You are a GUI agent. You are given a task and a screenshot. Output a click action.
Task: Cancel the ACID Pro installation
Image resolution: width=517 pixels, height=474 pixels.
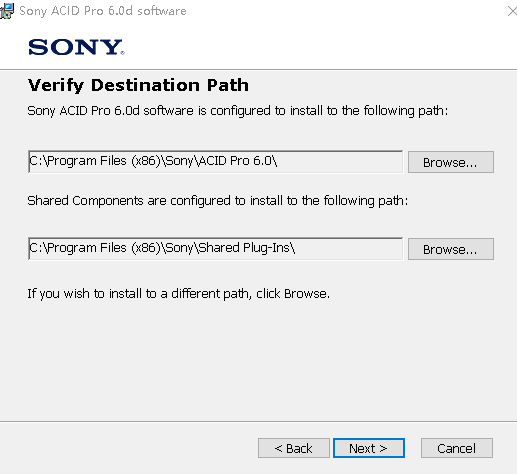(x=457, y=448)
